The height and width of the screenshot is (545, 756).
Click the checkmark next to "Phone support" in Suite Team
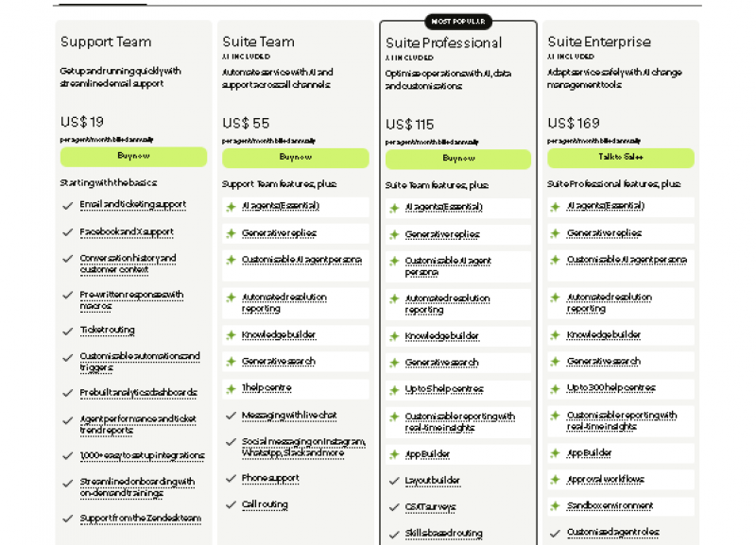tap(230, 478)
